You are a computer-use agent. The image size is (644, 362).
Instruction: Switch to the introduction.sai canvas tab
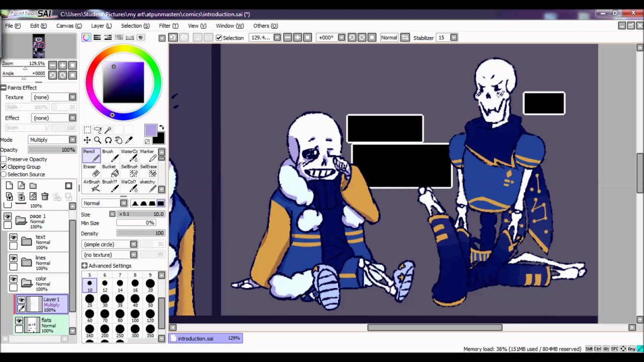(x=205, y=338)
